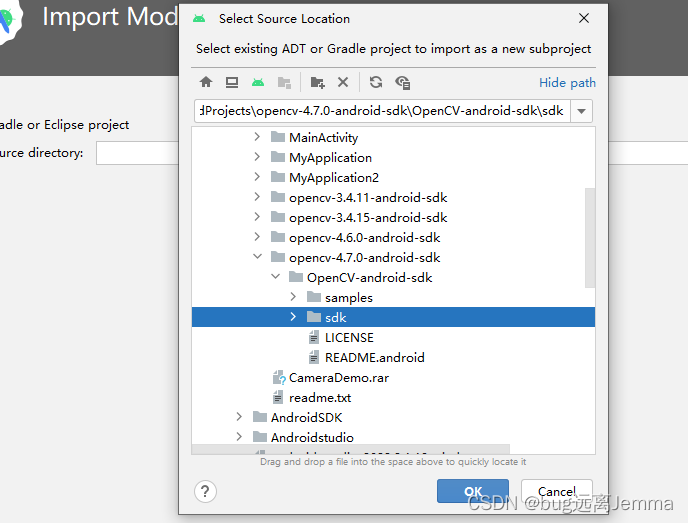
Task: Select the module directory toolbar icon
Action: coord(284,82)
